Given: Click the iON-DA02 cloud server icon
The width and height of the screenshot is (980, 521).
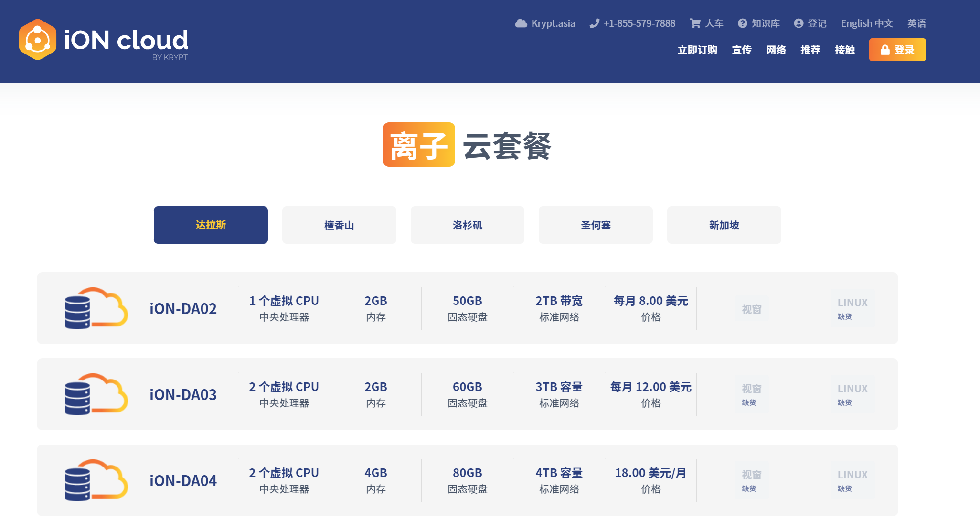Looking at the screenshot, I should point(96,308).
